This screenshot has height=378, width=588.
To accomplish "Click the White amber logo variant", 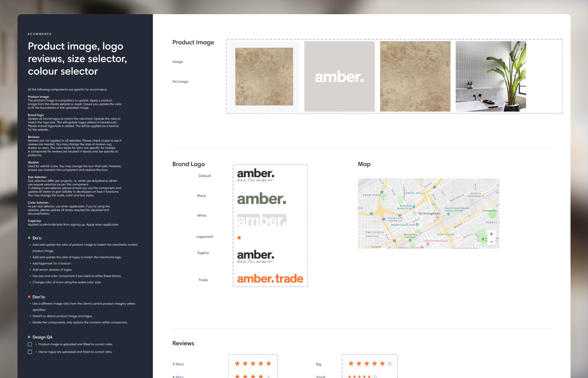I will (x=262, y=220).
